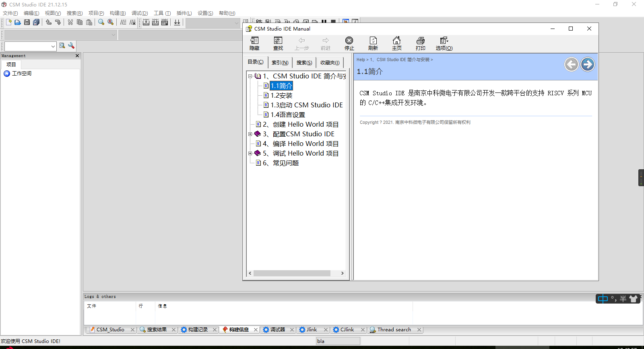This screenshot has height=349, width=644.
Task: Close the CJlink log tab
Action: pos(363,330)
